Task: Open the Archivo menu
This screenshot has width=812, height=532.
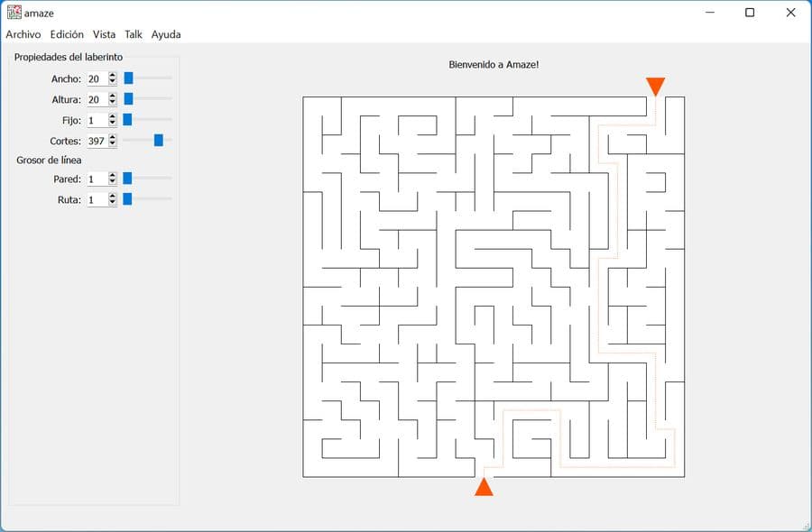Action: [23, 34]
